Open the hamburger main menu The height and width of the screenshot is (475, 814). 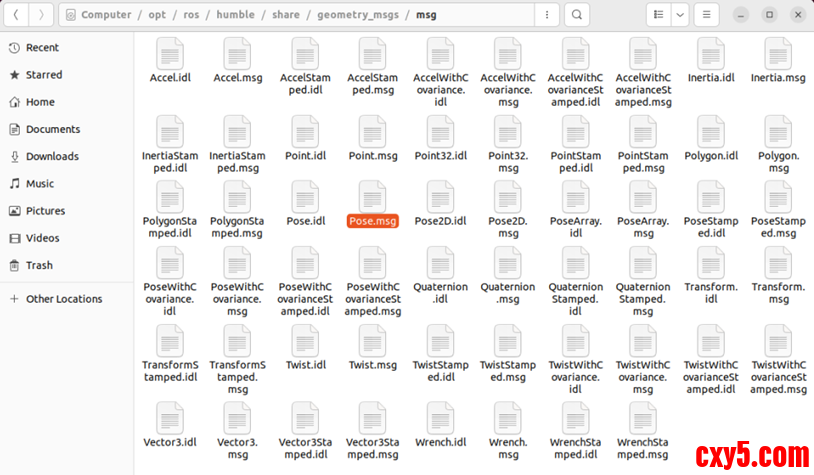(x=706, y=15)
